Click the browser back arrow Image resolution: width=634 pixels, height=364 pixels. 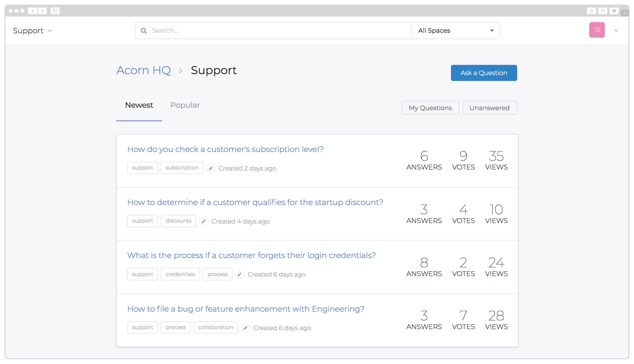pyautogui.click(x=32, y=11)
